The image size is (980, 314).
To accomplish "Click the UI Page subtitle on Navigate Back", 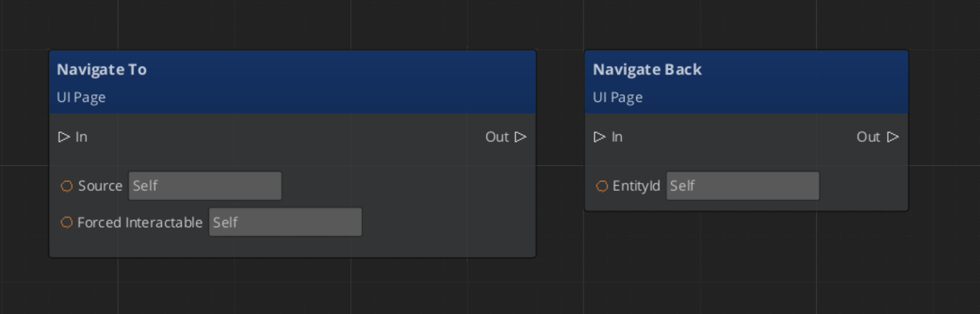I will pyautogui.click(x=618, y=97).
